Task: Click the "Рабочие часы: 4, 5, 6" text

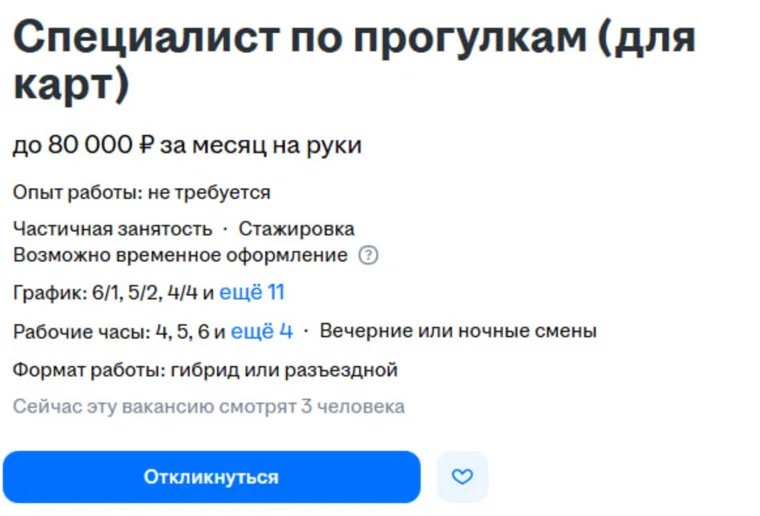Action: 119,331
